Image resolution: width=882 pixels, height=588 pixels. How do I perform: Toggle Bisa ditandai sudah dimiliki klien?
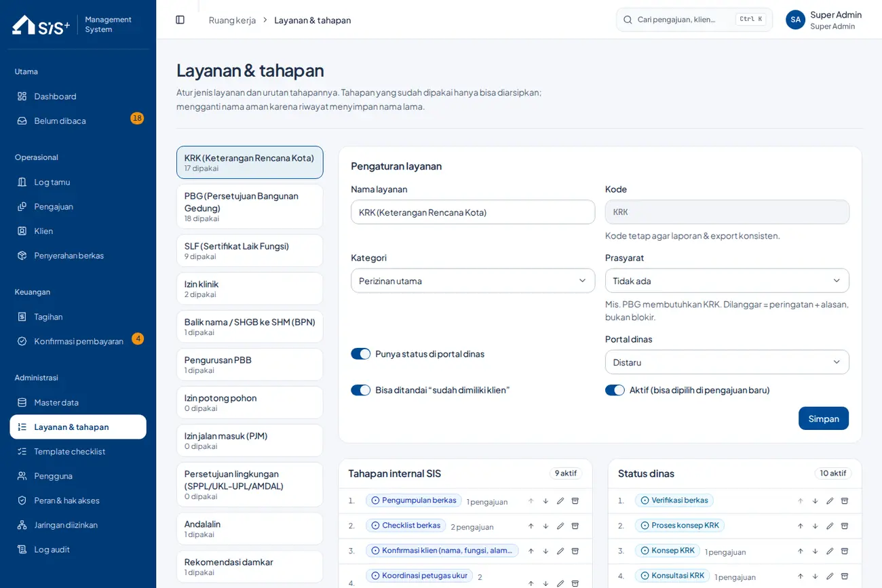(x=360, y=390)
